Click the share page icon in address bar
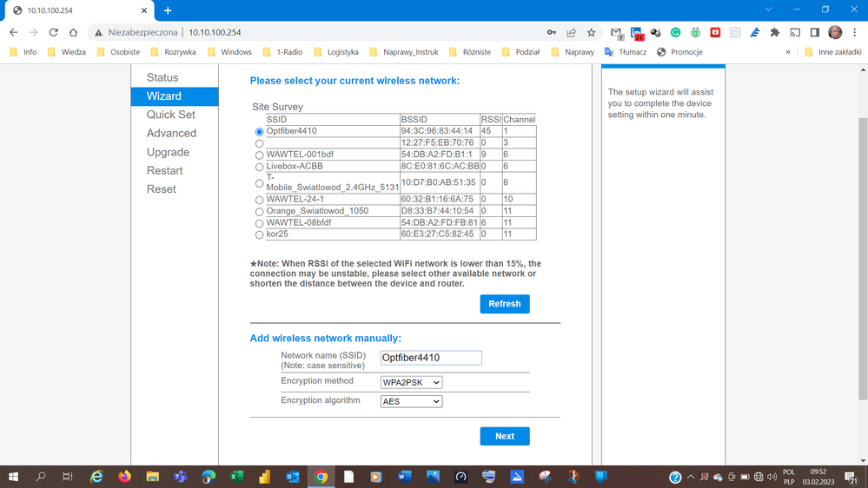This screenshot has width=868, height=488. click(572, 32)
